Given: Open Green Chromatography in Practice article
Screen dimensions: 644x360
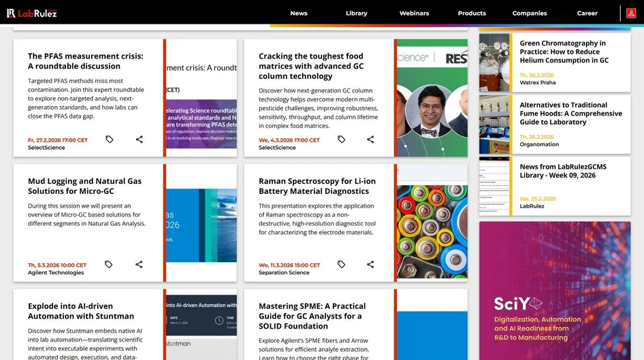Looking at the screenshot, I should coord(564,52).
